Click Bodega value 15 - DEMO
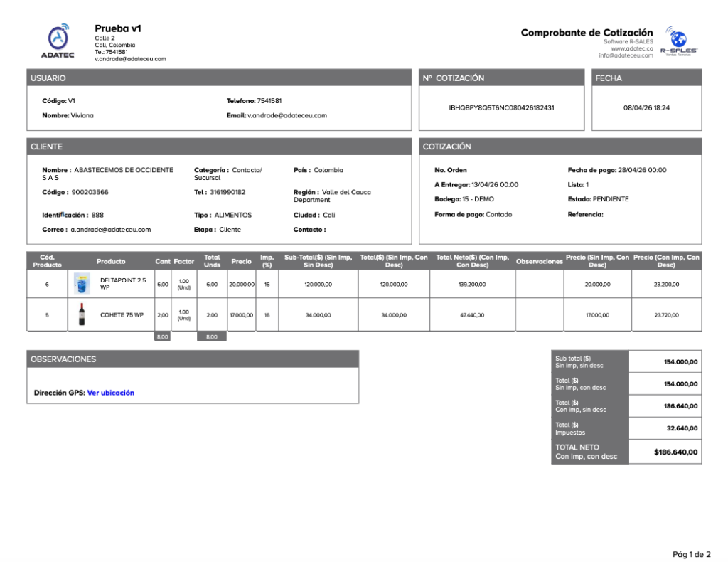Viewport: 728px width, 562px height. (x=478, y=198)
